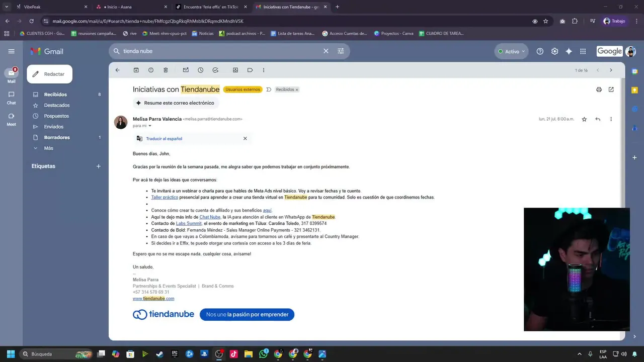This screenshot has width=644, height=362.
Task: Open Gmail settings gear icon
Action: pos(554,51)
